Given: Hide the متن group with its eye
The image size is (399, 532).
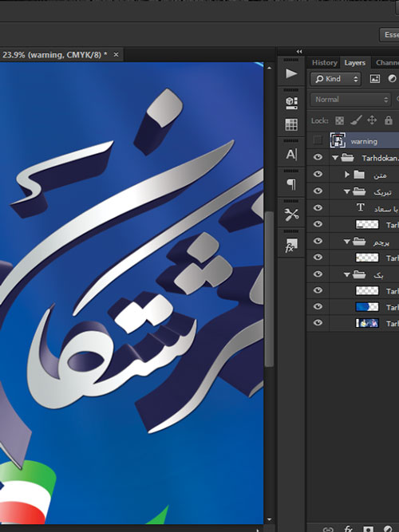Looking at the screenshot, I should tap(318, 174).
